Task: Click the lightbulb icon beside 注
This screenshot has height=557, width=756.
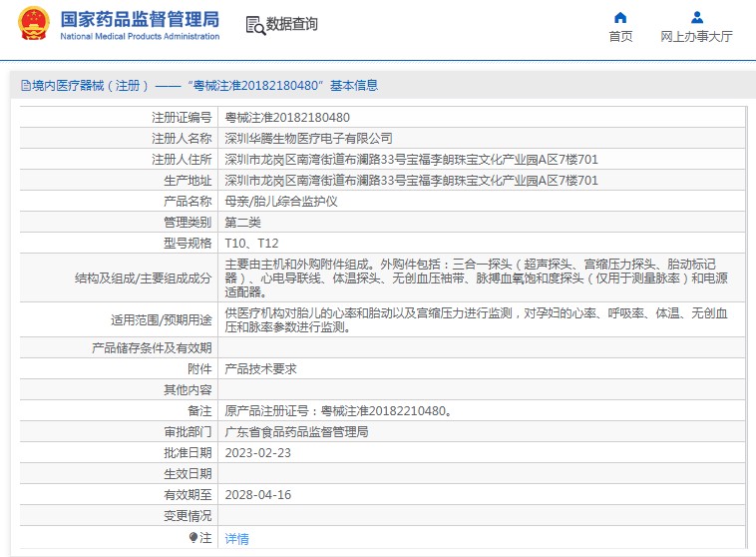Action: (x=193, y=537)
